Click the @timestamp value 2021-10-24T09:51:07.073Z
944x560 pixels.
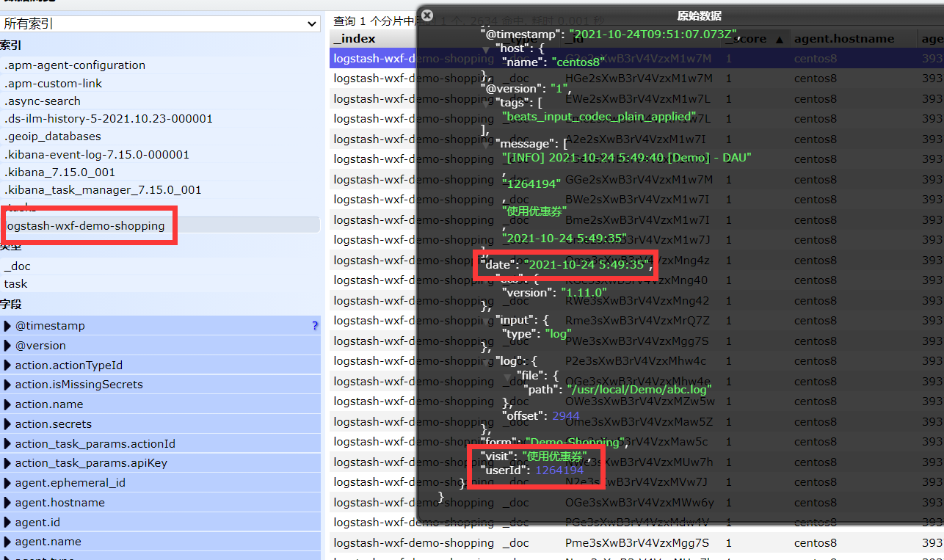coord(654,34)
